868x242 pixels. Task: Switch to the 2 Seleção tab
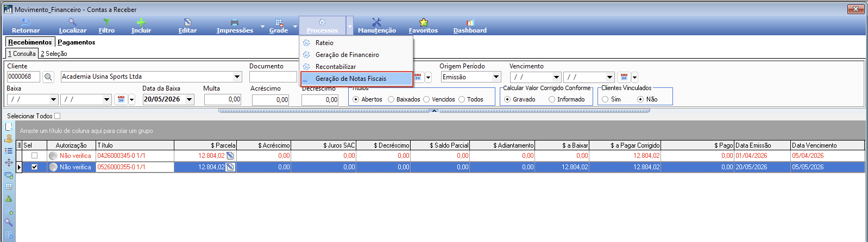(54, 54)
